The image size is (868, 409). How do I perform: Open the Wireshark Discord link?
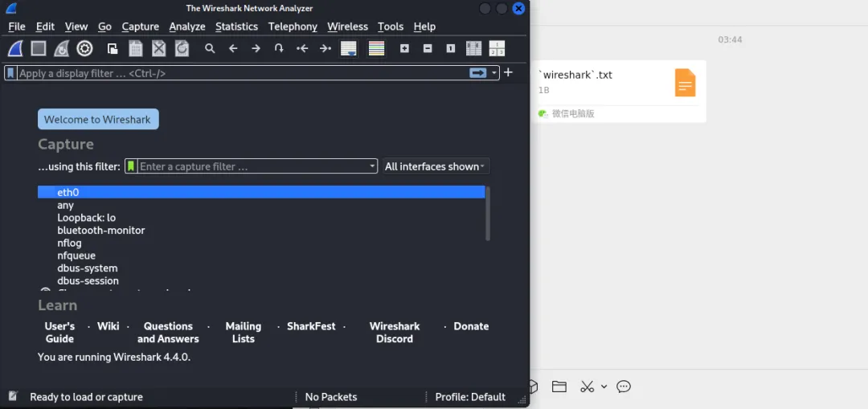[395, 332]
